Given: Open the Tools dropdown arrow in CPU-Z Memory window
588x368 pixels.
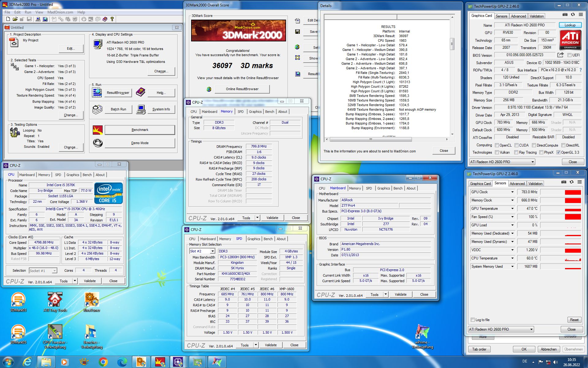Looking at the screenshot, I should (257, 218).
